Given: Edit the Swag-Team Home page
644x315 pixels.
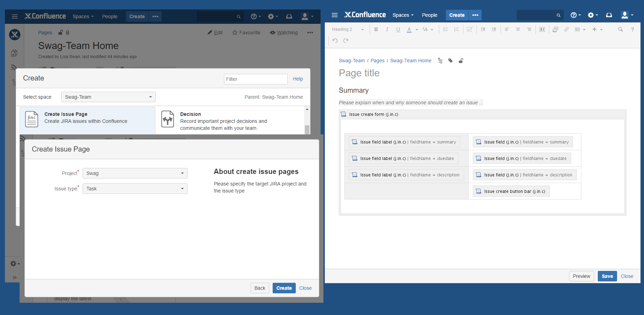Looking at the screenshot, I should click(x=215, y=33).
